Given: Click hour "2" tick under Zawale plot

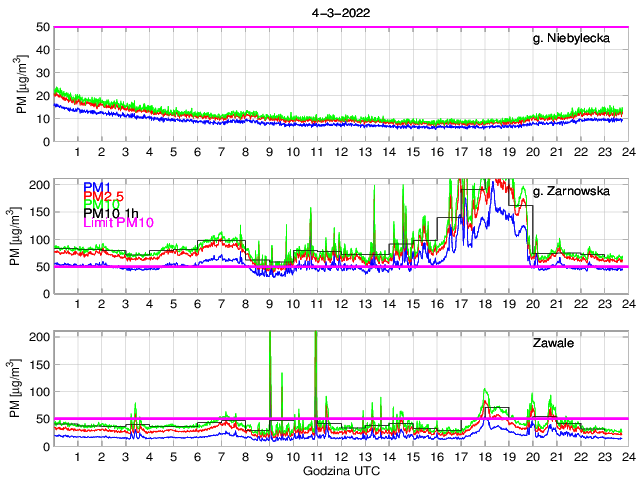Looking at the screenshot, I should point(102,457).
